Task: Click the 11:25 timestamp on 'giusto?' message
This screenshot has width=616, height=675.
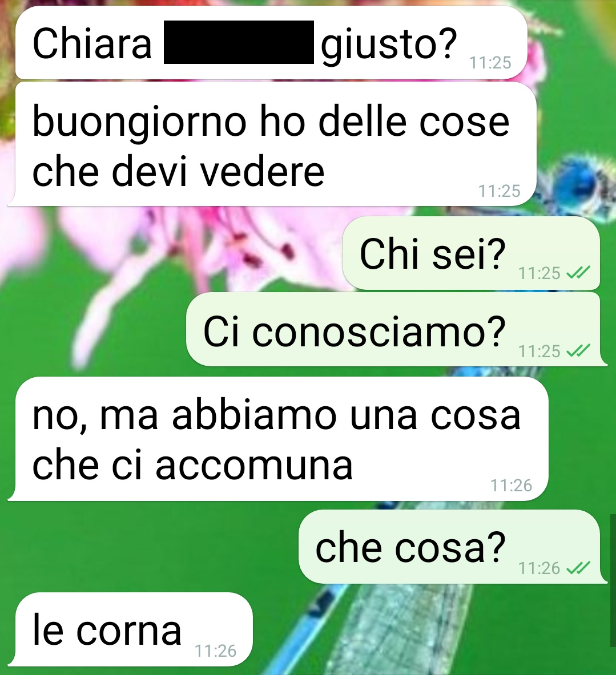Action: click(490, 63)
